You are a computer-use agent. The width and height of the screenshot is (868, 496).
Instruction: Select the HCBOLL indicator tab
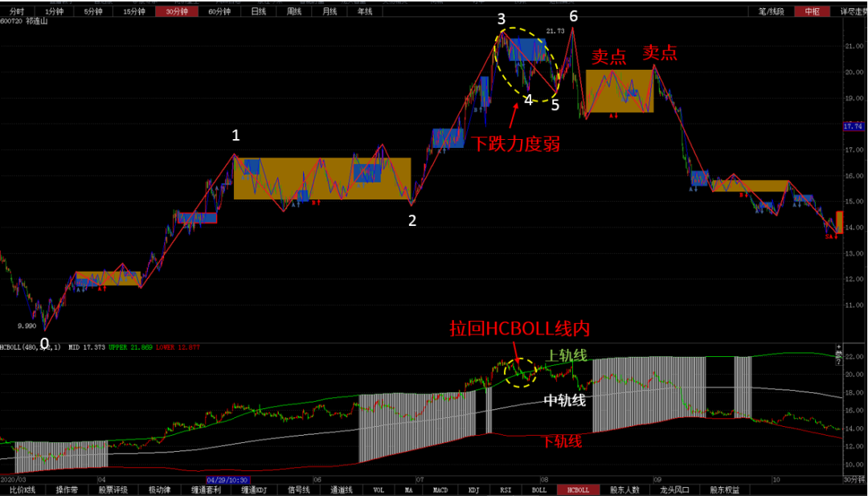[578, 490]
